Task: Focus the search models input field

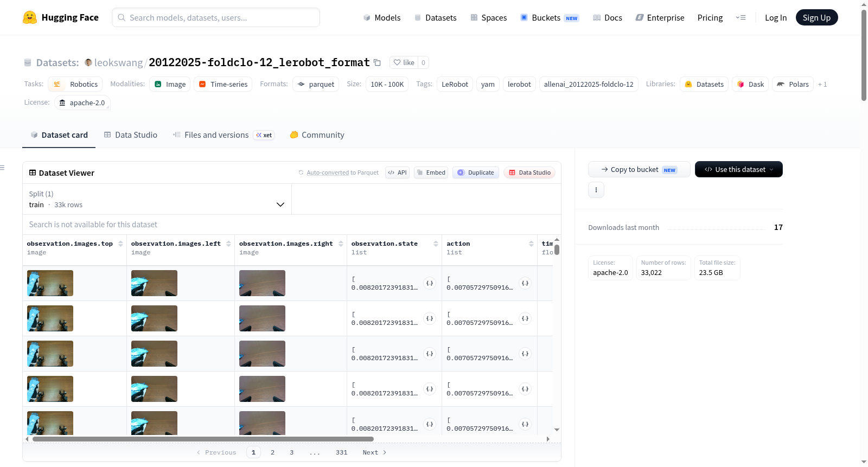Action: click(216, 17)
